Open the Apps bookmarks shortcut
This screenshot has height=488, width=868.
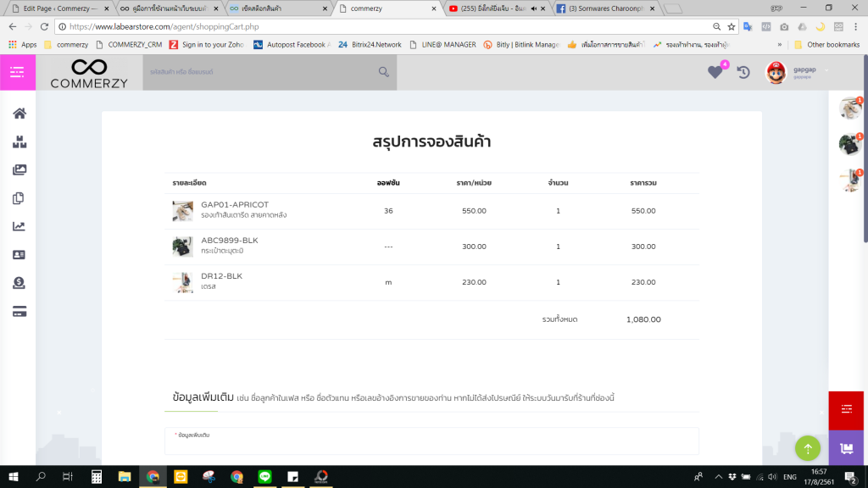tap(23, 45)
